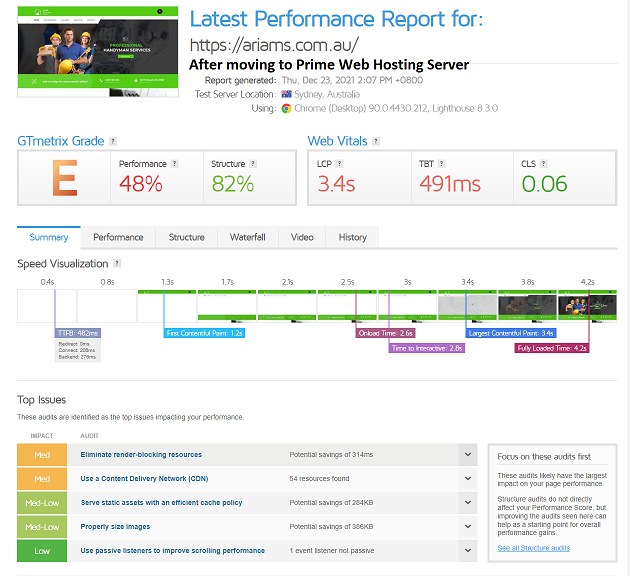Click the First Contentful Paint 1.2s marker
This screenshot has height=583, width=630.
204,333
